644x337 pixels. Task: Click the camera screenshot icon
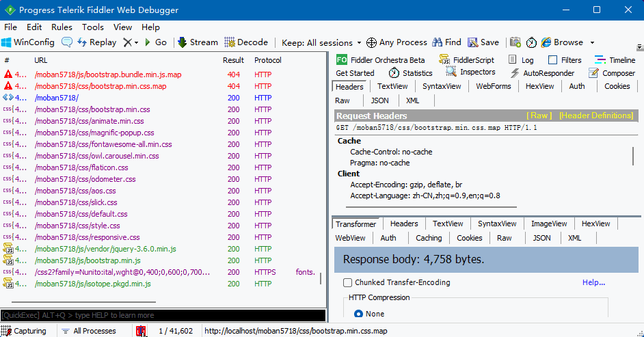point(515,42)
